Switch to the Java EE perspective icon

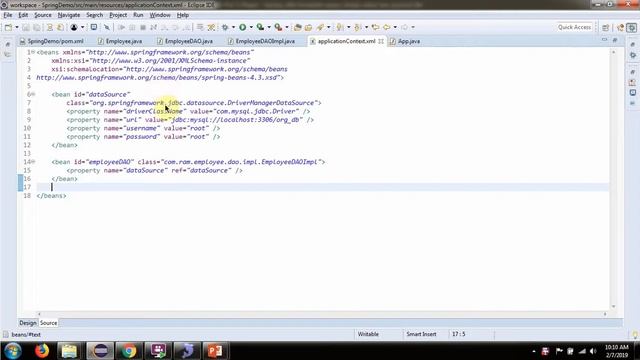pyautogui.click(x=620, y=27)
